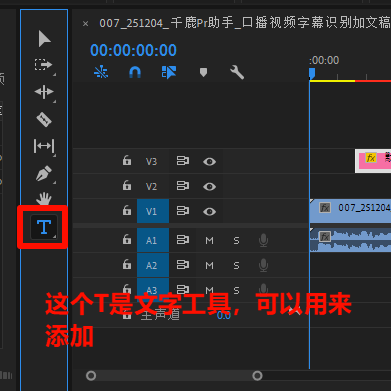The height and width of the screenshot is (391, 391).
Task: Toggle timeline snapping magnet
Action: click(x=135, y=72)
